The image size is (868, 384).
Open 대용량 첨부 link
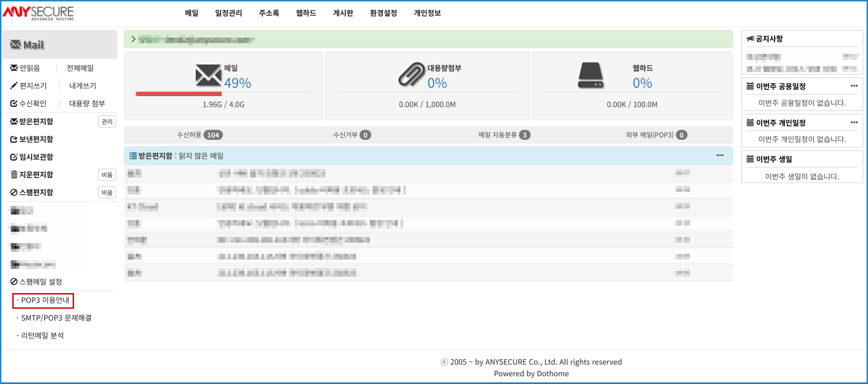87,103
